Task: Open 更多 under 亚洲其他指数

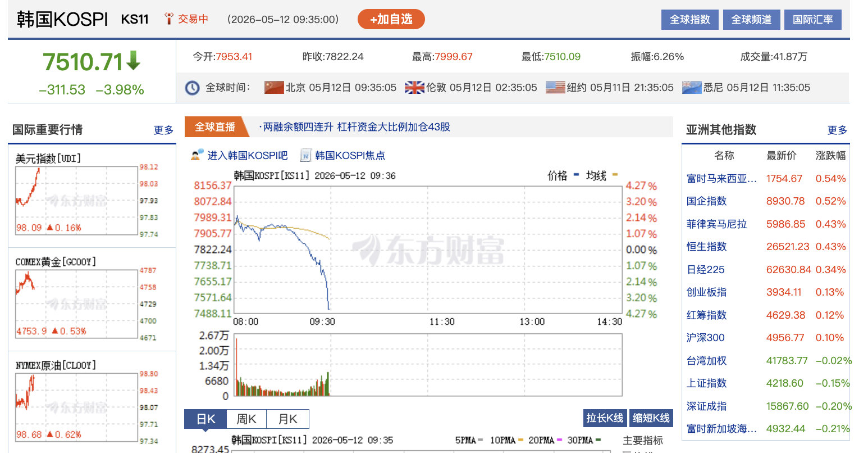Action: pyautogui.click(x=837, y=130)
